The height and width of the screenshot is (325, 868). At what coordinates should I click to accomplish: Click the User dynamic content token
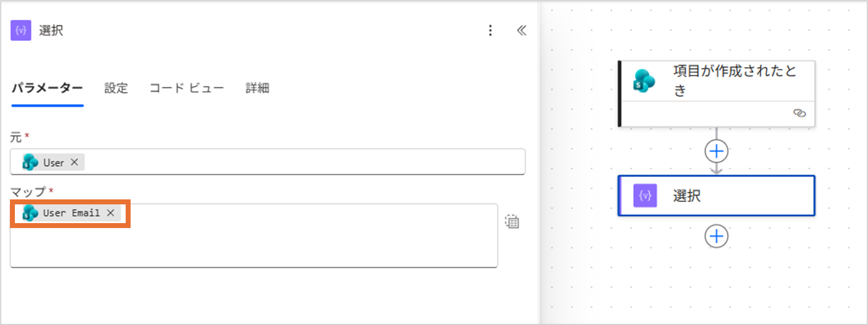53,162
